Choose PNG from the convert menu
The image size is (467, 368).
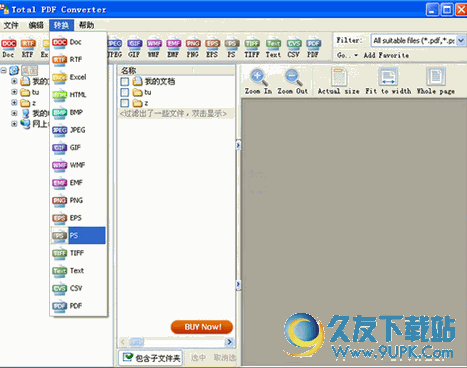point(78,200)
